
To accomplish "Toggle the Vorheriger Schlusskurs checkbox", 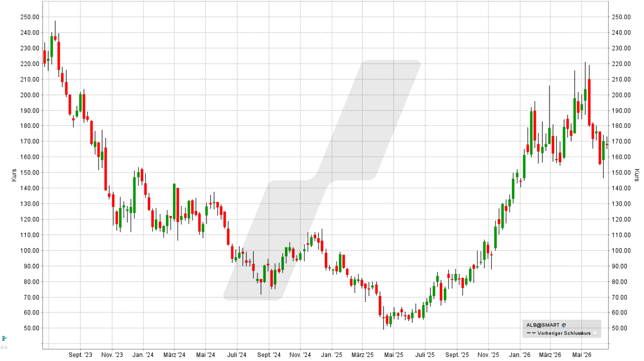I will [595, 333].
